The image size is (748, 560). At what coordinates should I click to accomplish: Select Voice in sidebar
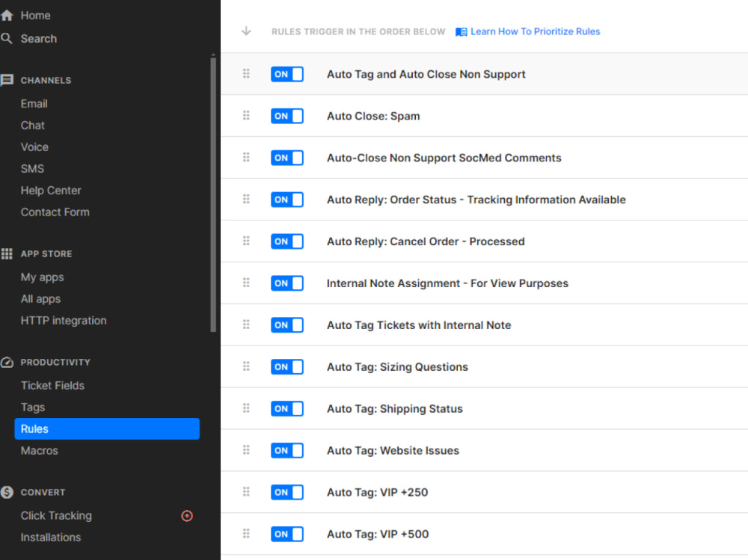[34, 147]
